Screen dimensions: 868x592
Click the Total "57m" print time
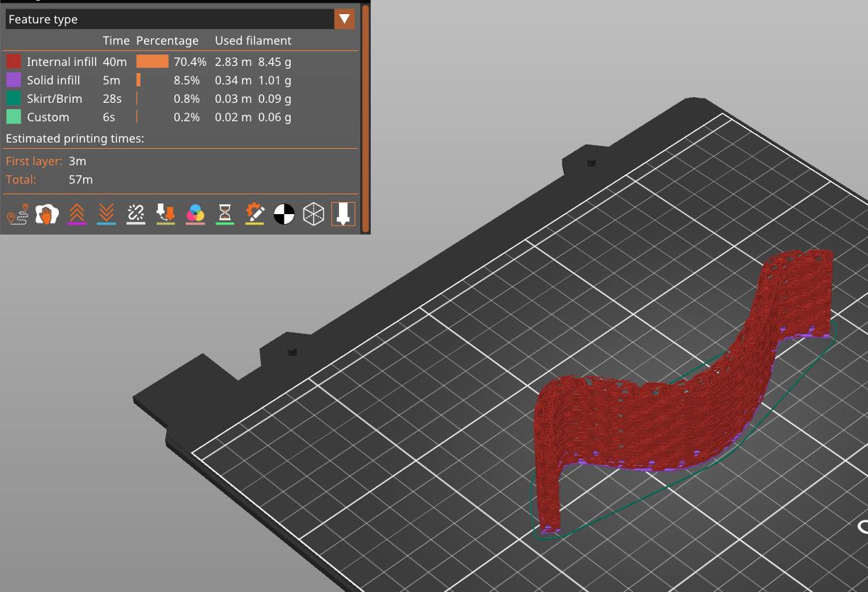81,179
